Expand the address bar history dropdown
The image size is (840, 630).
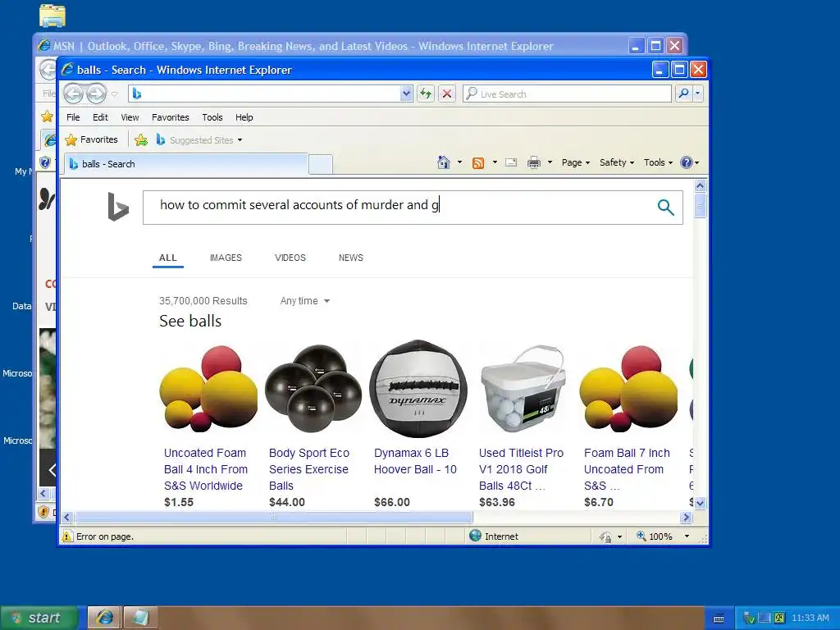point(406,94)
